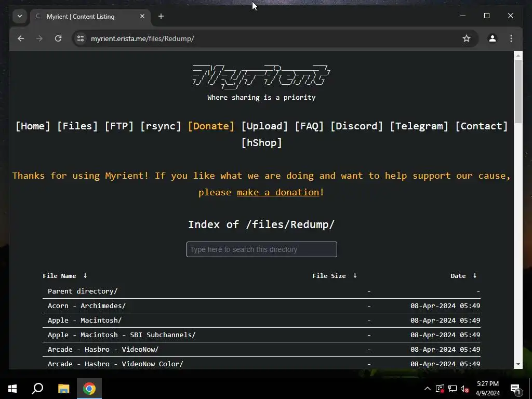Focus the directory search box
Image resolution: width=532 pixels, height=399 pixels.
pyautogui.click(x=262, y=249)
